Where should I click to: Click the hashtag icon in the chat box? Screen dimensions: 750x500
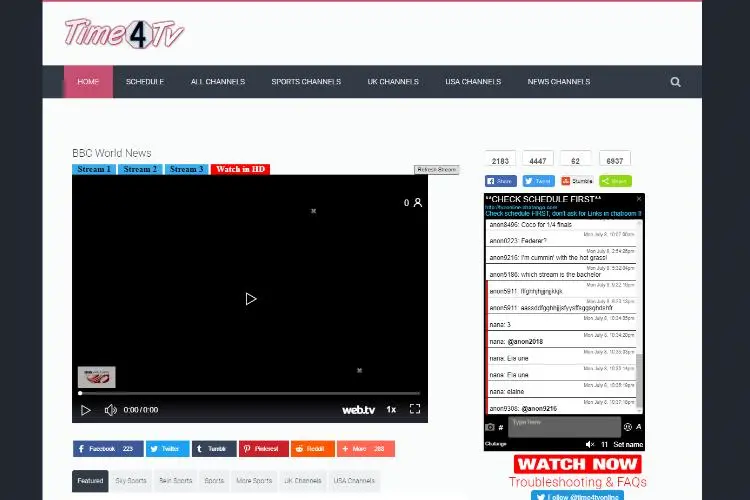click(x=501, y=427)
